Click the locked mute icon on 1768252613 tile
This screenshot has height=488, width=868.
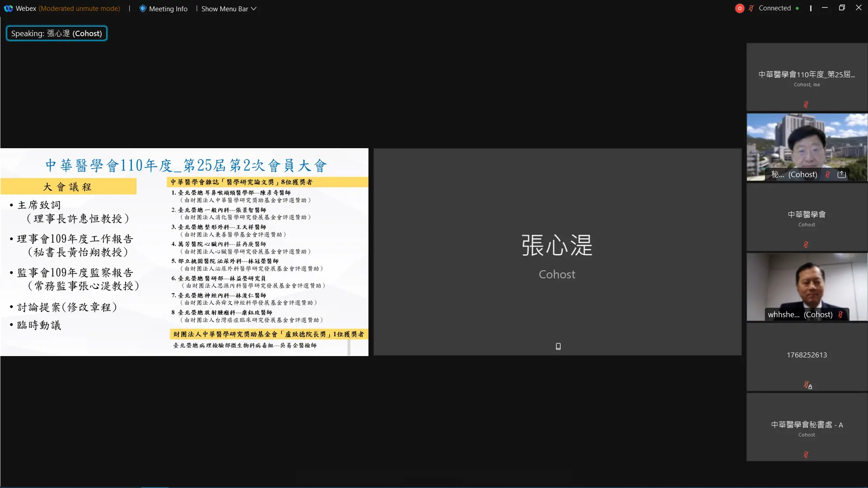point(807,385)
